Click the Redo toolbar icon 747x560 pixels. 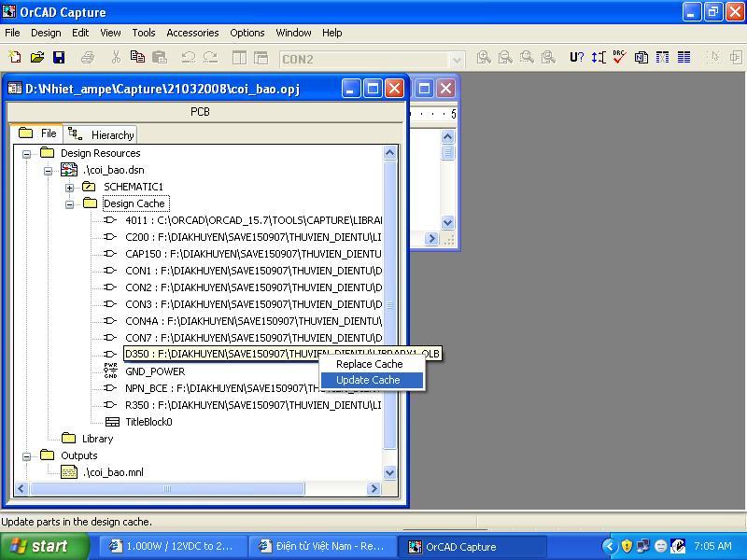pyautogui.click(x=210, y=58)
